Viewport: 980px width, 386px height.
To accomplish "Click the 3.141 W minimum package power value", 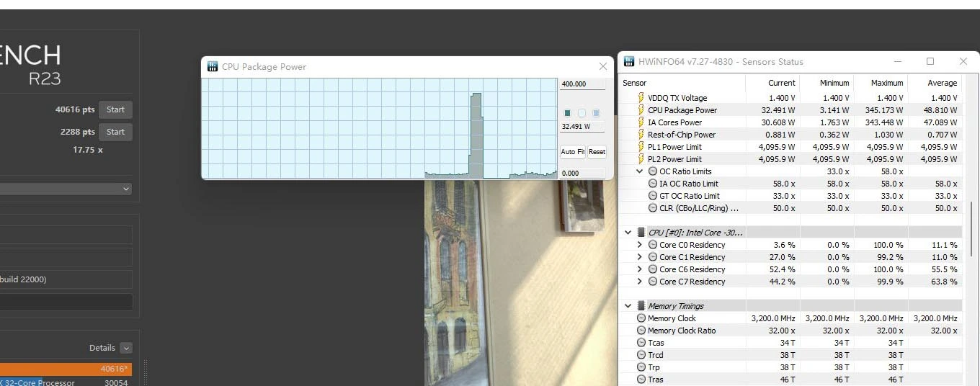I will pos(834,110).
